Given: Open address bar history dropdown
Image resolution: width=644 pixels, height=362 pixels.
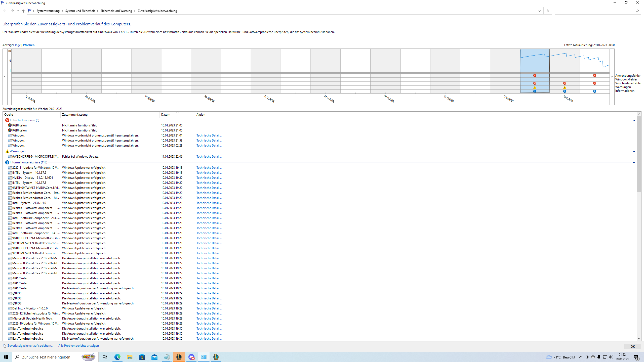Looking at the screenshot, I should click(539, 11).
